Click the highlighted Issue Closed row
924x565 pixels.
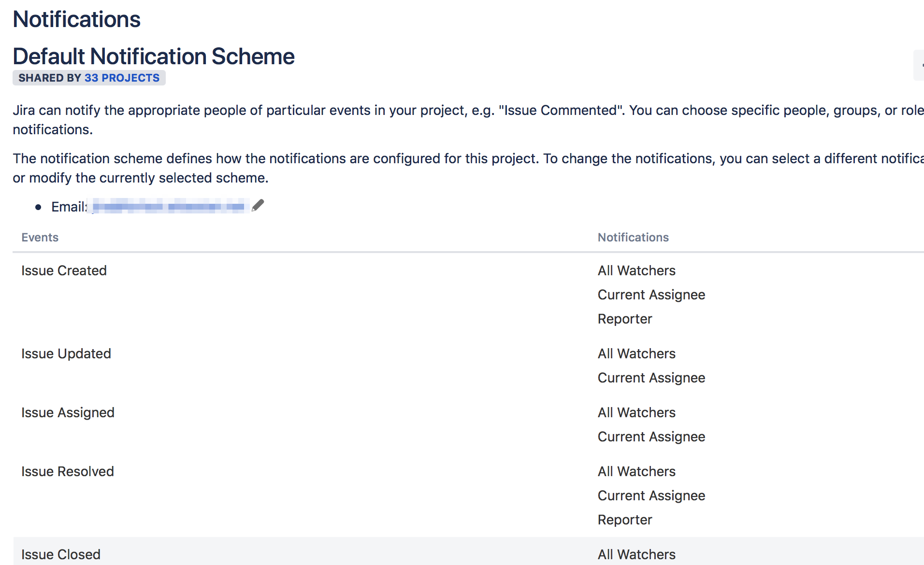(468, 551)
